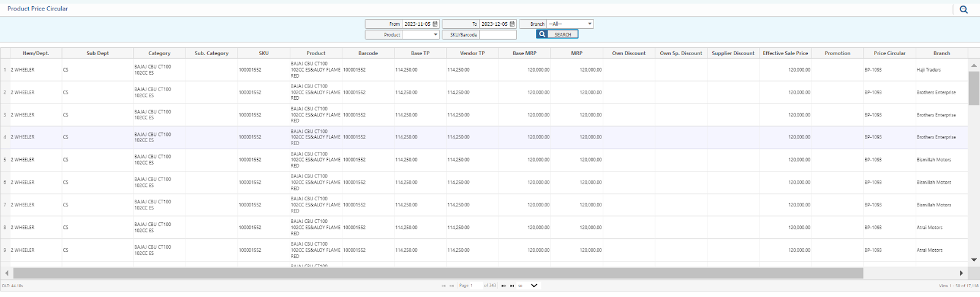Go to the next results page

tap(503, 286)
